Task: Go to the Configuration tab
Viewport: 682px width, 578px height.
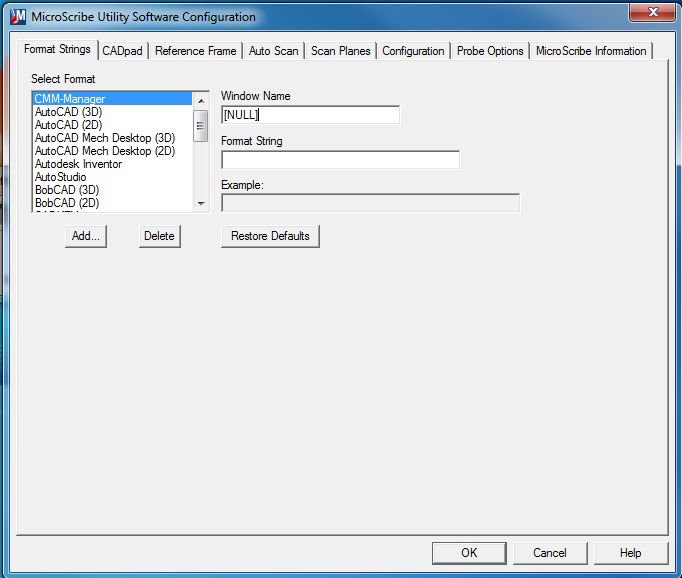Action: [413, 51]
